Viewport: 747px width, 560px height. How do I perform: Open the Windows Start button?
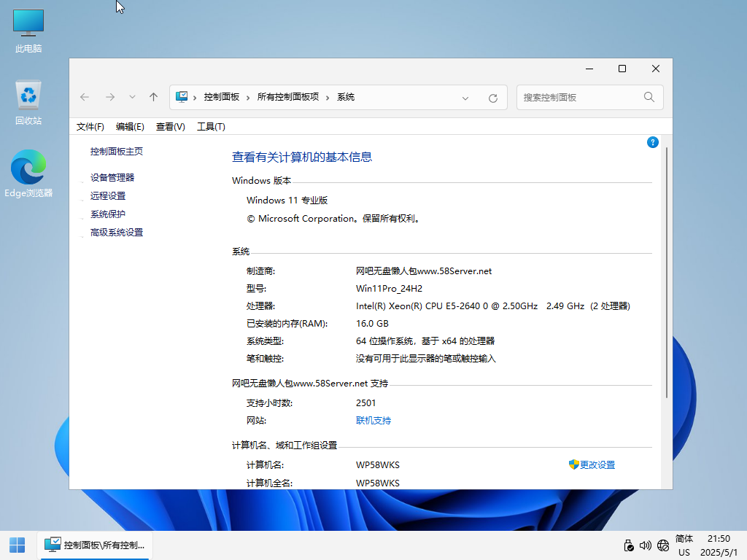coord(18,545)
